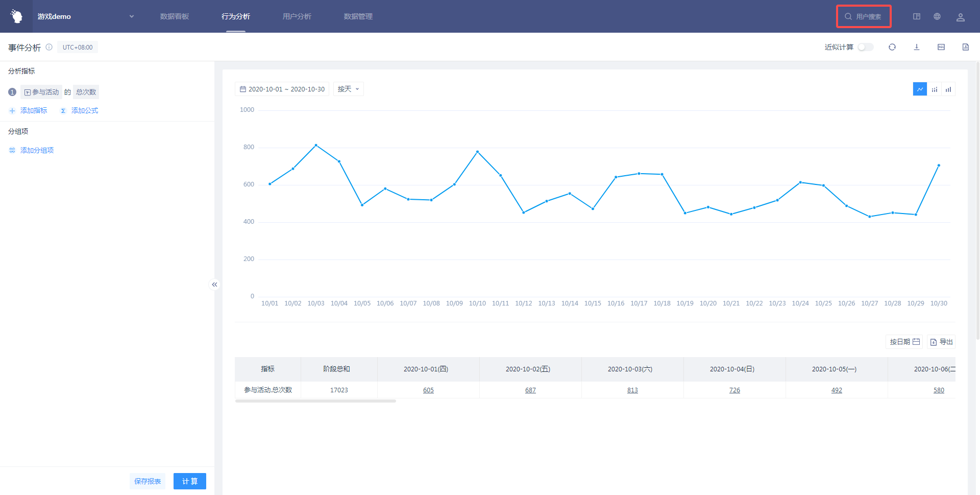The height and width of the screenshot is (495, 980).
Task: Collapse the left panel with double-chevron
Action: tap(214, 285)
